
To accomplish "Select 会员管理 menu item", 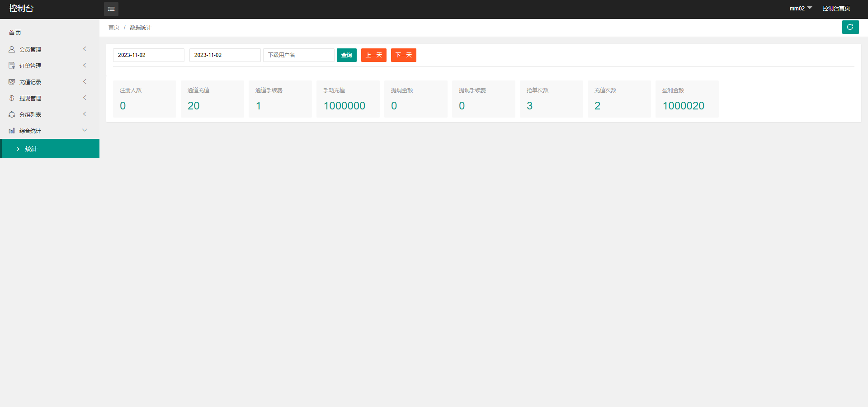I will (x=50, y=49).
